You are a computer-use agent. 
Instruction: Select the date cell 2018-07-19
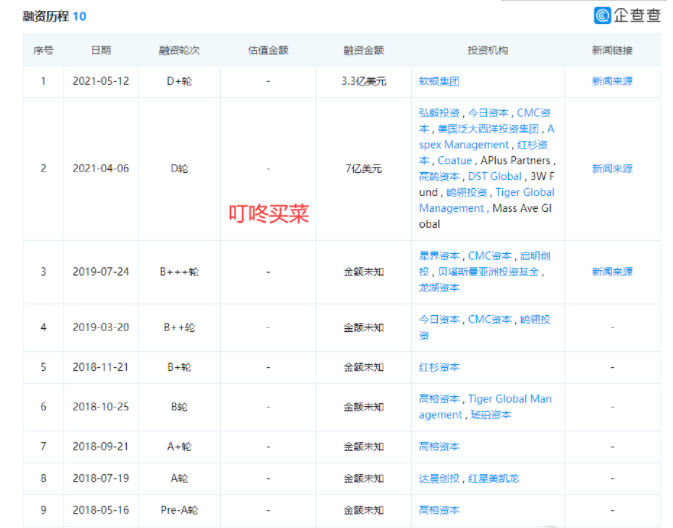(x=101, y=479)
